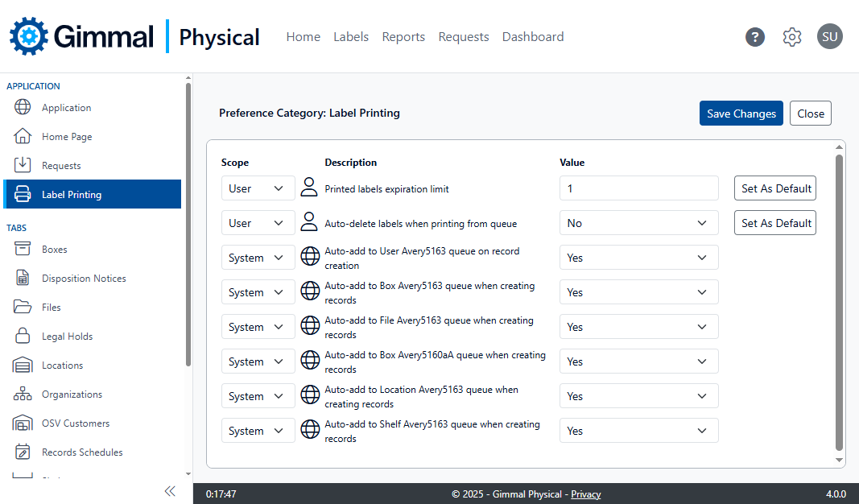
Task: Open the SU user avatar menu
Action: click(x=829, y=36)
